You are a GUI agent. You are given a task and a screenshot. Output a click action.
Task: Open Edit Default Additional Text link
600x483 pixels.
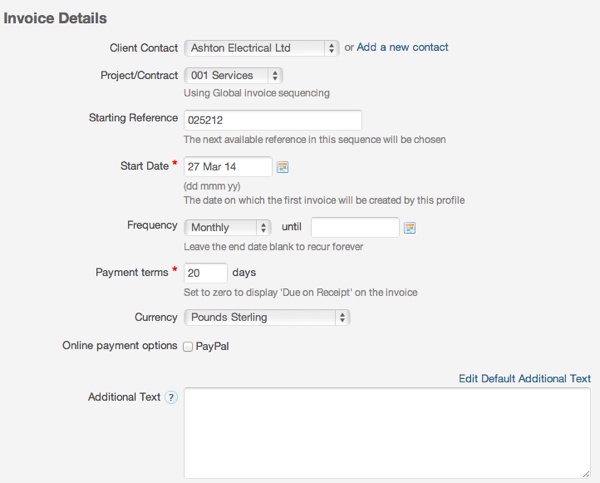(524, 379)
